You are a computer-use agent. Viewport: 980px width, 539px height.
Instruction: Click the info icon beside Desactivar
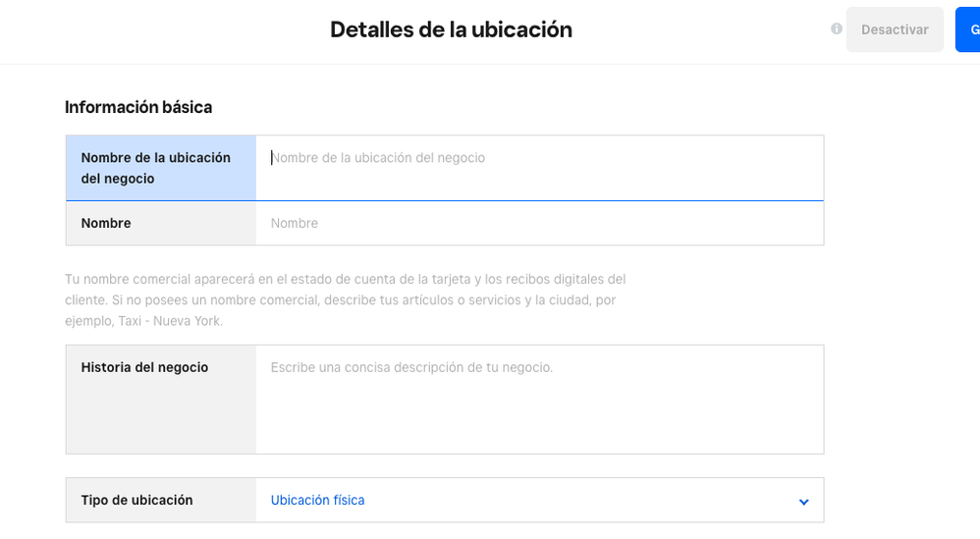[837, 29]
